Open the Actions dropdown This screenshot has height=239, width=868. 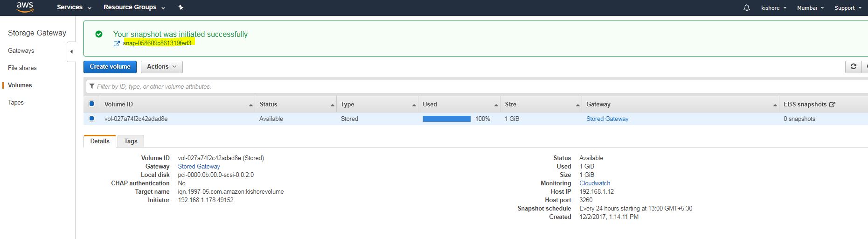[x=161, y=67]
